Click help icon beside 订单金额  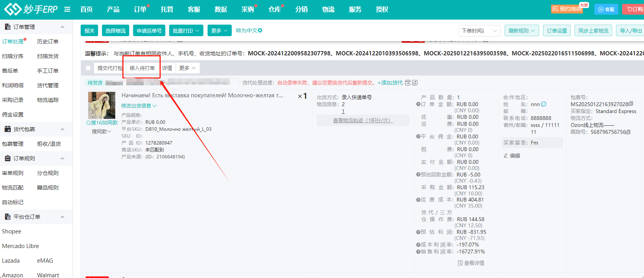(418, 104)
